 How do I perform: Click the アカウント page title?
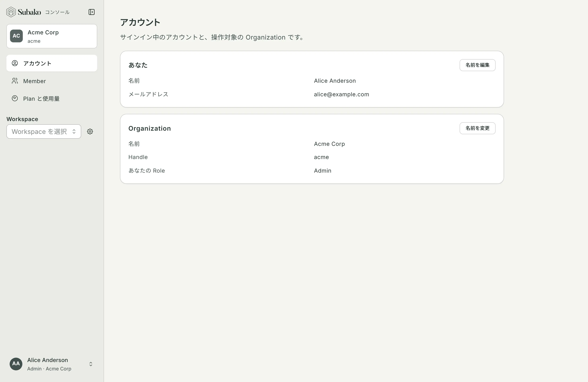140,22
